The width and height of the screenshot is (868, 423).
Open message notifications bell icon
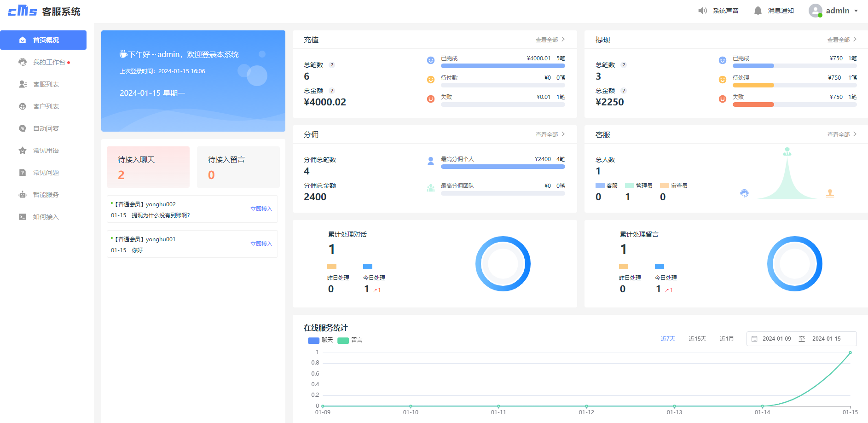(758, 11)
